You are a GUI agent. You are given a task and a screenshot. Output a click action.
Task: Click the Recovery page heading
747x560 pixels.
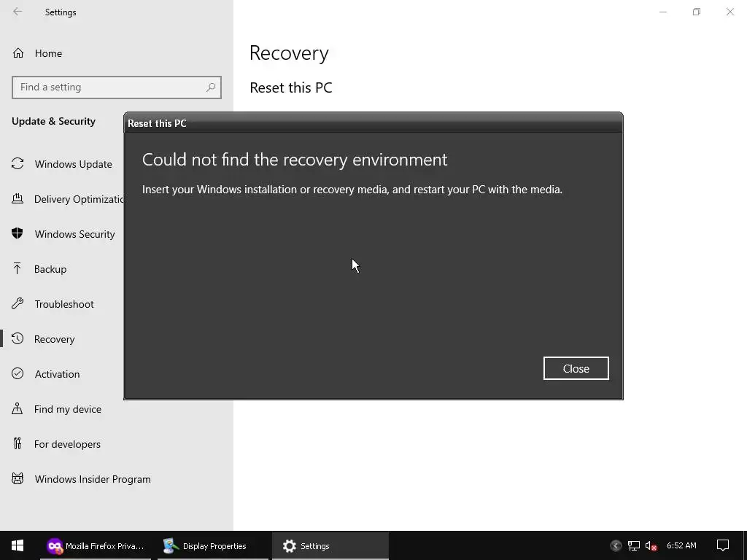[289, 52]
